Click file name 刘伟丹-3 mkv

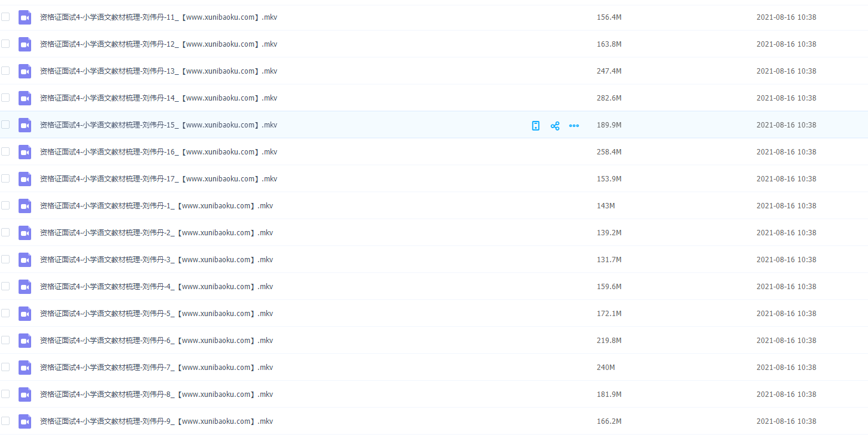tap(156, 260)
